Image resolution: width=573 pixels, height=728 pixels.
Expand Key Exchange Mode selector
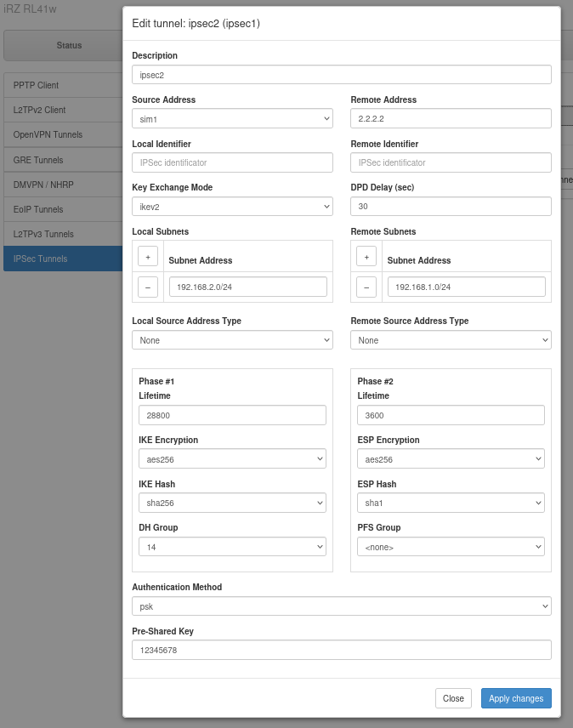click(232, 206)
